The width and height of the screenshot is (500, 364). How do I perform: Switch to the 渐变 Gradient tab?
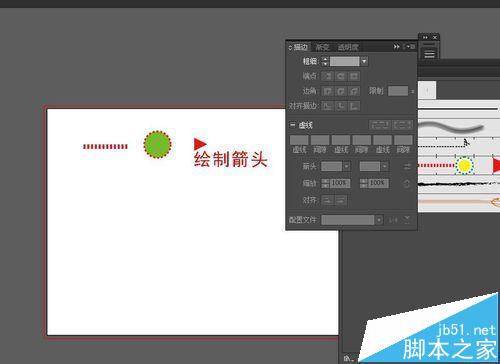[323, 47]
